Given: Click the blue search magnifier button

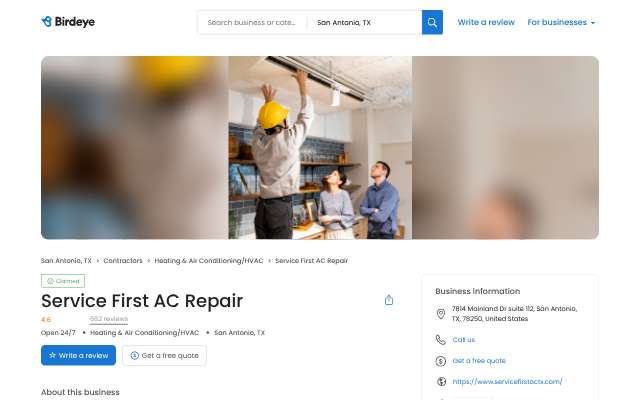Looking at the screenshot, I should (432, 22).
